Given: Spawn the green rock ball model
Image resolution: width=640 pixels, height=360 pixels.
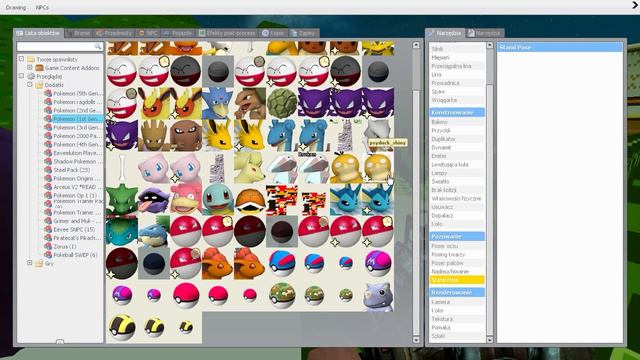Looking at the screenshot, I should [282, 104].
